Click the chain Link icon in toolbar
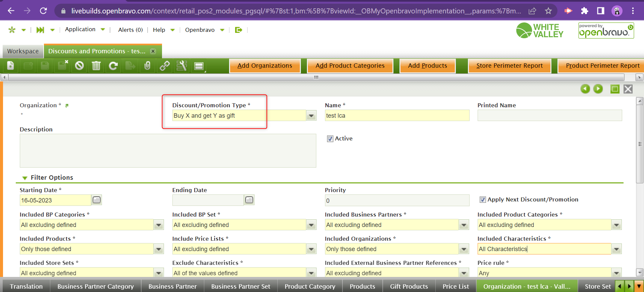 [x=164, y=66]
